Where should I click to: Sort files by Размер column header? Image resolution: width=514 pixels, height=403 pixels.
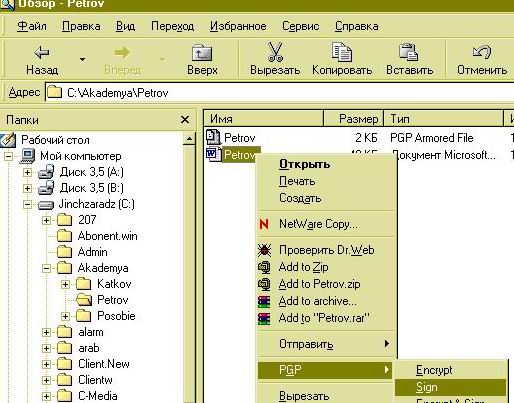tap(353, 119)
